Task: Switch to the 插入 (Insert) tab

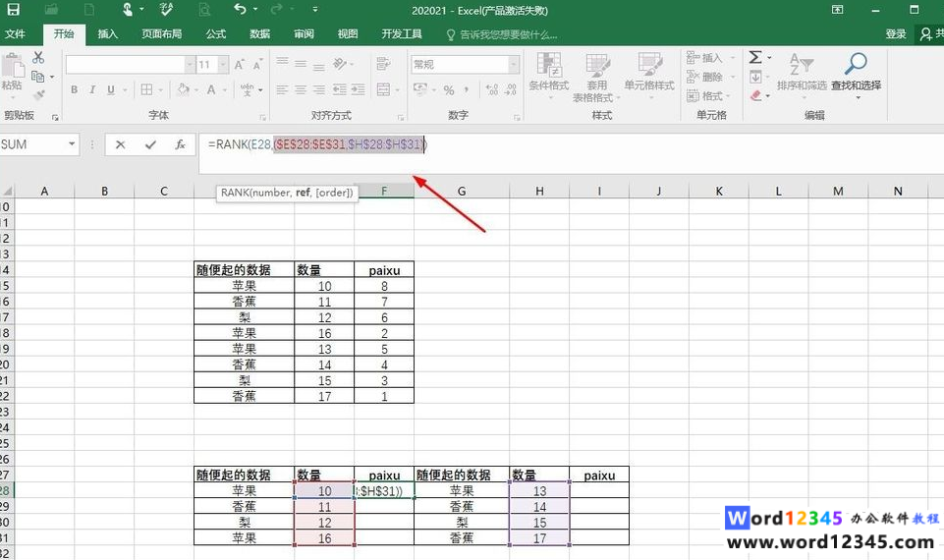Action: 108,34
